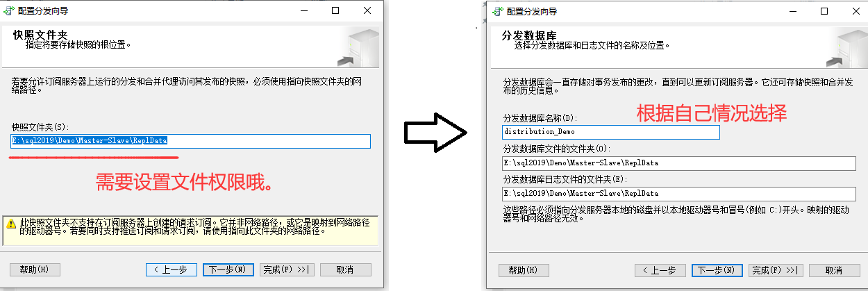The width and height of the screenshot is (868, 291).
Task: Click 取消 in the 快照文件夹 dialog
Action: [x=345, y=269]
